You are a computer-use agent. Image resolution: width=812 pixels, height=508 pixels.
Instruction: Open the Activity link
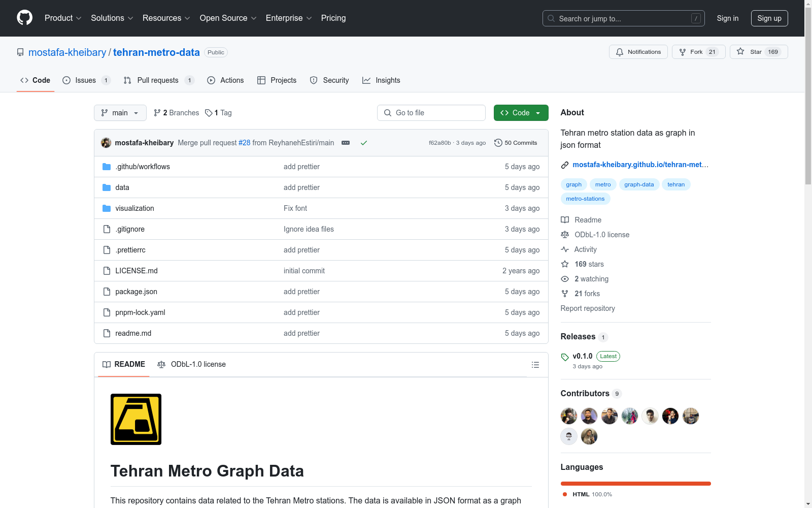(x=579, y=249)
